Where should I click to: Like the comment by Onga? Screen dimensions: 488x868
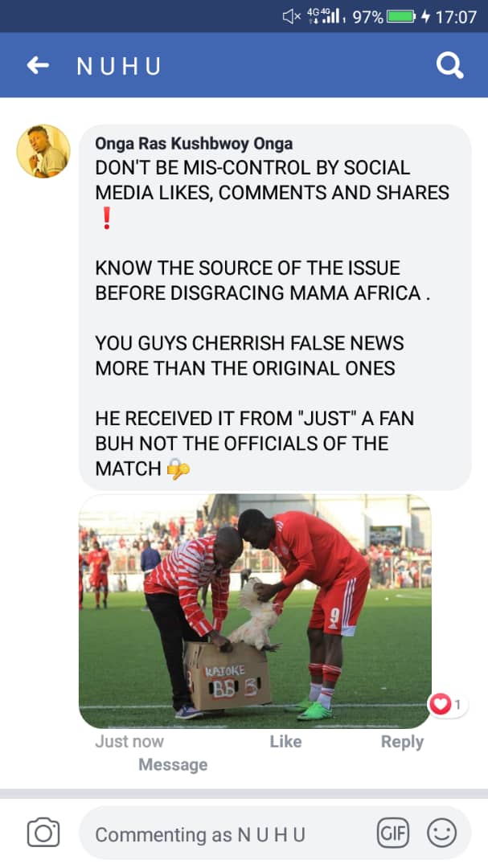(285, 741)
